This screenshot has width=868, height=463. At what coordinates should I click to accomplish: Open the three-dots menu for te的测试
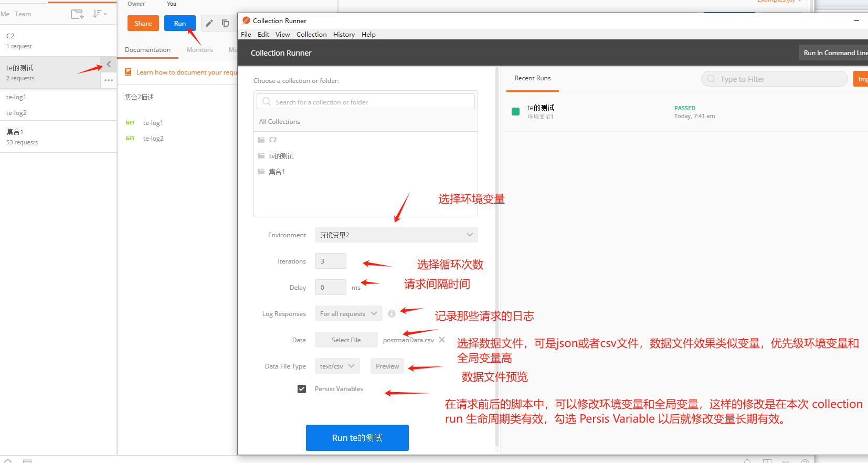[109, 80]
